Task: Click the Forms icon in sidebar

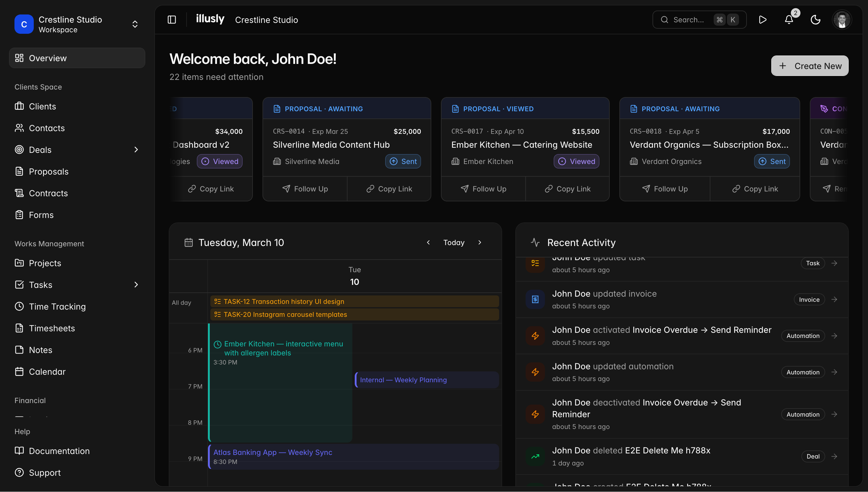Action: [19, 215]
